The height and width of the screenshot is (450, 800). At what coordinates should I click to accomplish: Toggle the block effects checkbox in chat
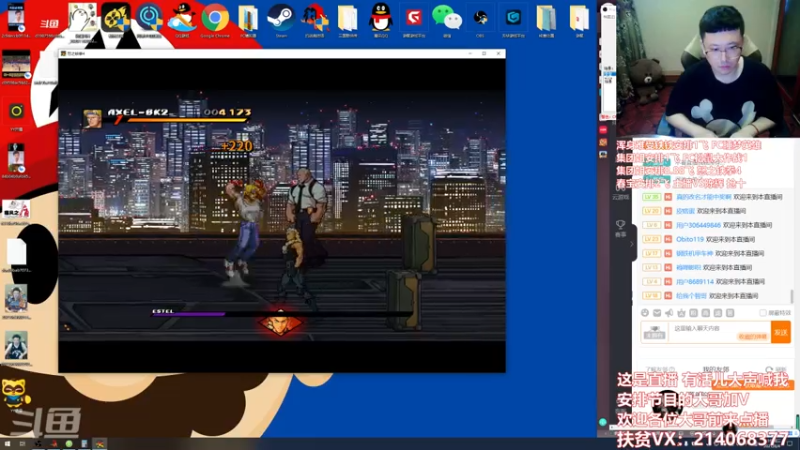click(x=763, y=313)
